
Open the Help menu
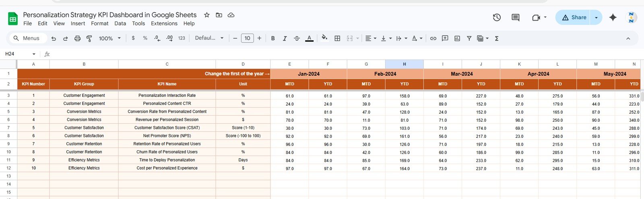(x=189, y=23)
